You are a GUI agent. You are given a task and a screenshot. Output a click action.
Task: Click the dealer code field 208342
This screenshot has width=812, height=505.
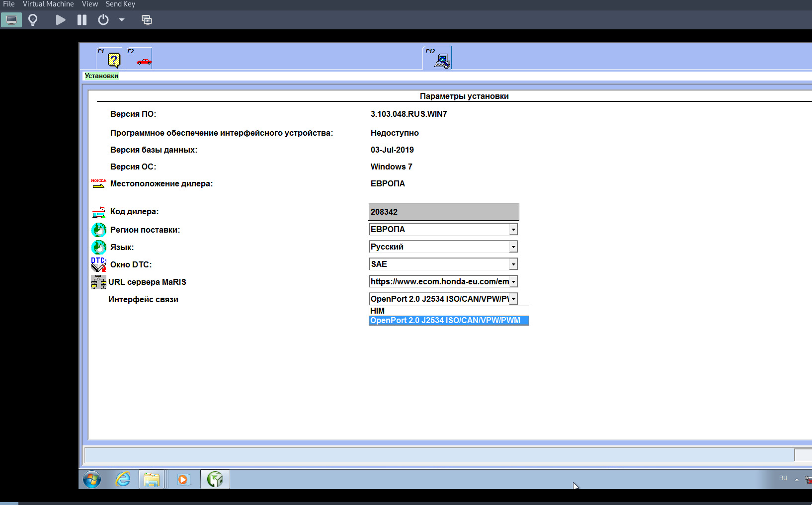point(444,212)
